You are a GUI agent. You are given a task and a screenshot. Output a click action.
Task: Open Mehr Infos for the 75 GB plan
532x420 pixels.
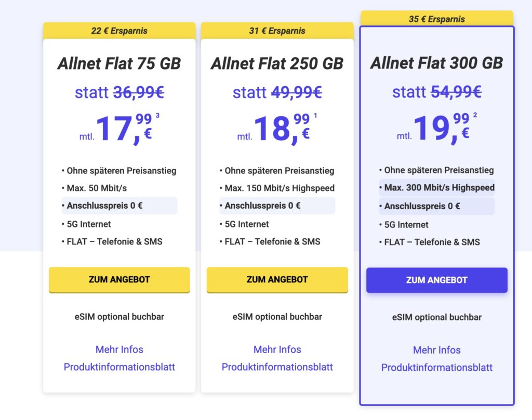[x=119, y=349]
